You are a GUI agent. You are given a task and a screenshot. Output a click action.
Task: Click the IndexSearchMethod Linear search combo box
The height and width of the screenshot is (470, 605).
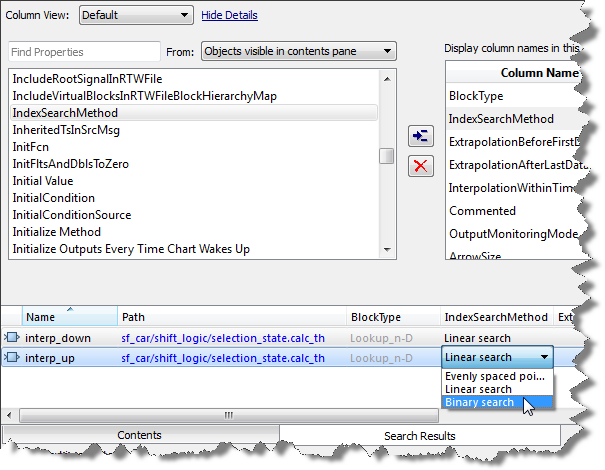[x=496, y=357]
